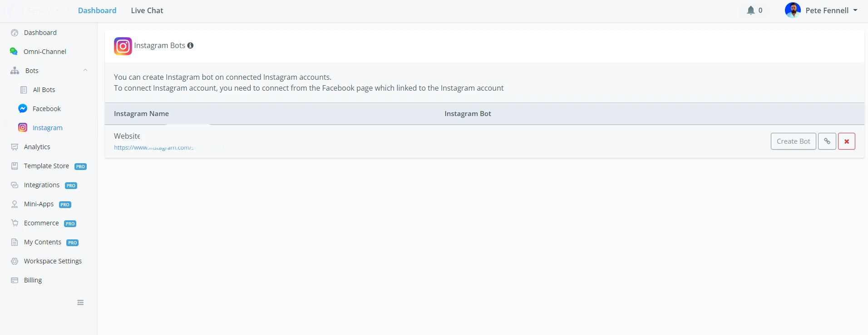The image size is (868, 335).
Task: Switch to the Live Chat tab
Action: tap(147, 10)
